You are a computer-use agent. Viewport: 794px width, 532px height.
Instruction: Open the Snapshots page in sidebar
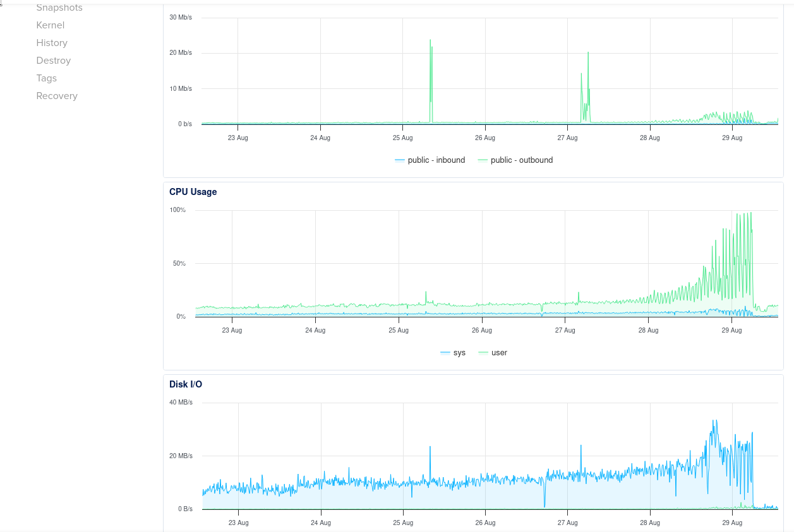point(59,8)
